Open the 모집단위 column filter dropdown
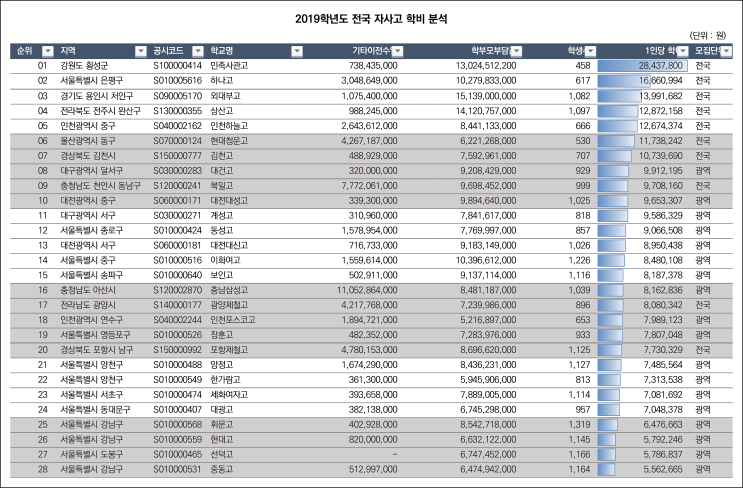This screenshot has height=488, width=743. coord(726,51)
